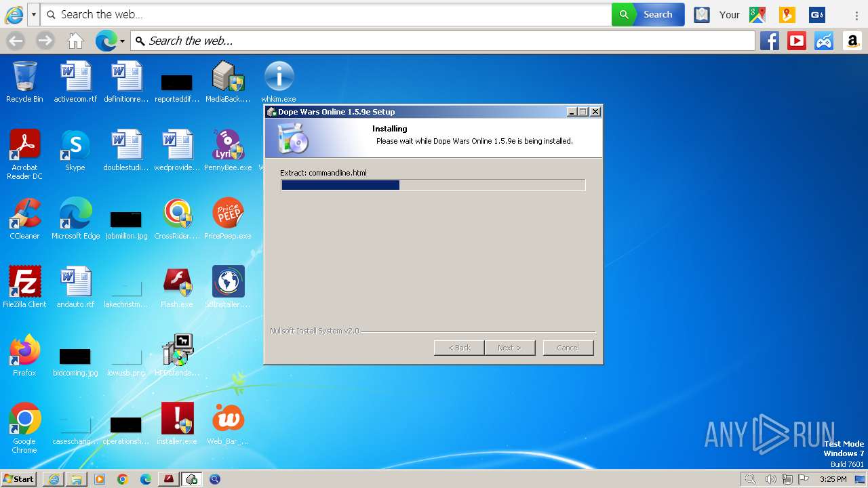Click the Back button in Setup dialog

pos(459,348)
